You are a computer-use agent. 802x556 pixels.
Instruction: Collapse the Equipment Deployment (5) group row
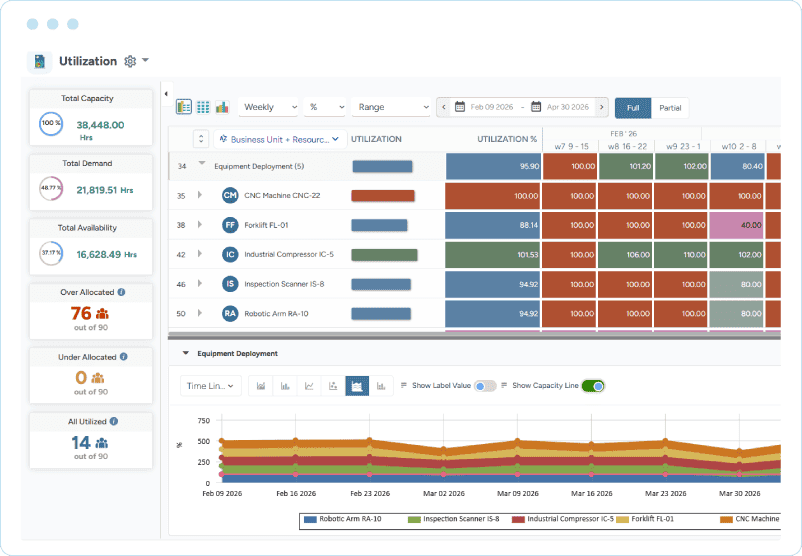[202, 164]
